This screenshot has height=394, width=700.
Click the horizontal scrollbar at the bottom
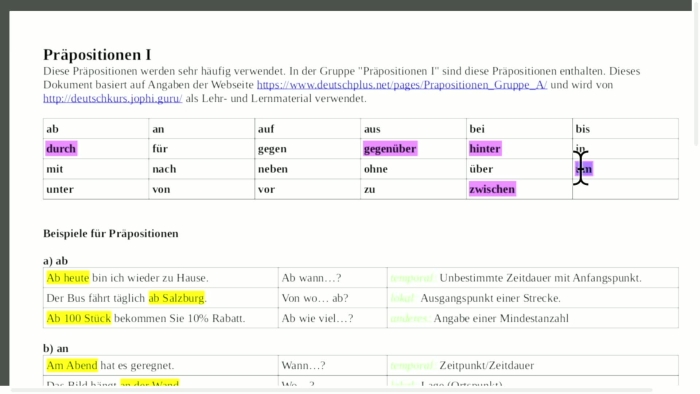[x=331, y=390]
